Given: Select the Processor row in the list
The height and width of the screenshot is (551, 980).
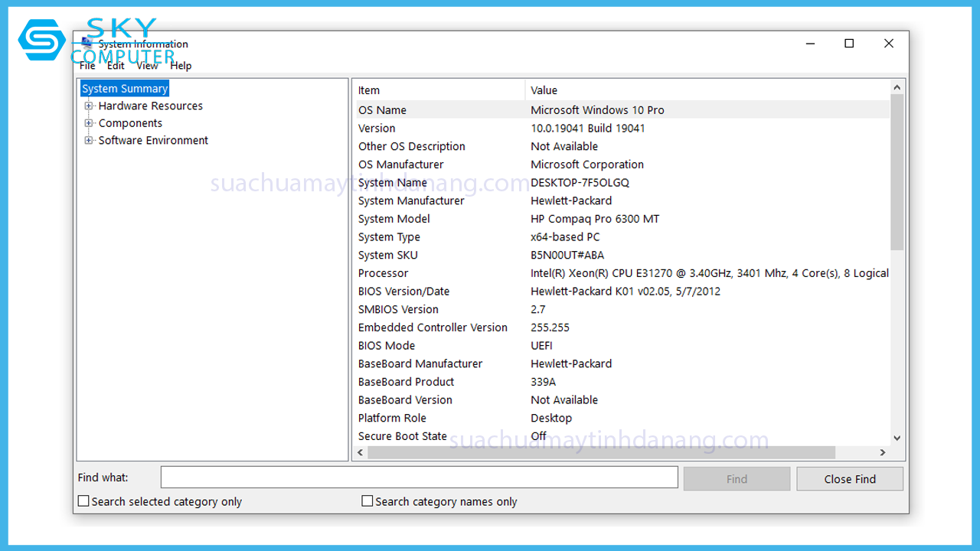Looking at the screenshot, I should point(383,273).
